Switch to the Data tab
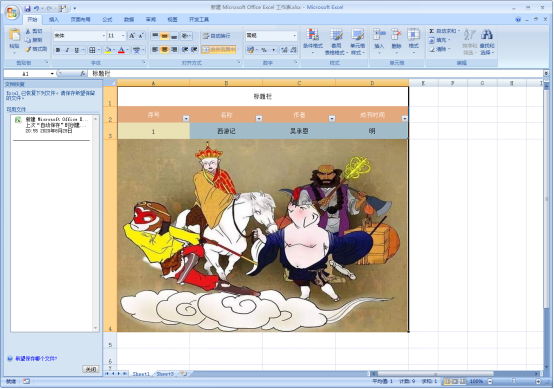The width and height of the screenshot is (554, 389). 129,19
